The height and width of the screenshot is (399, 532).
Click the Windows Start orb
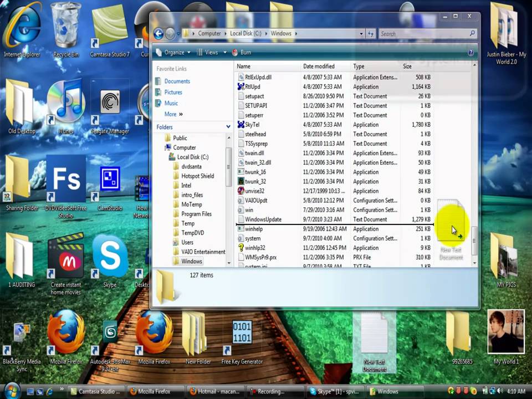11,391
